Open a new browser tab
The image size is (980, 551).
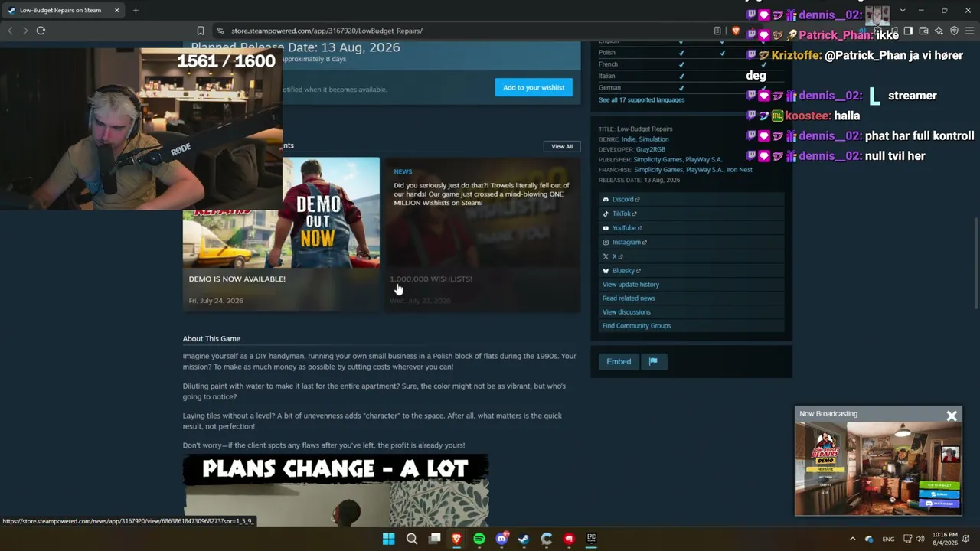(x=136, y=10)
